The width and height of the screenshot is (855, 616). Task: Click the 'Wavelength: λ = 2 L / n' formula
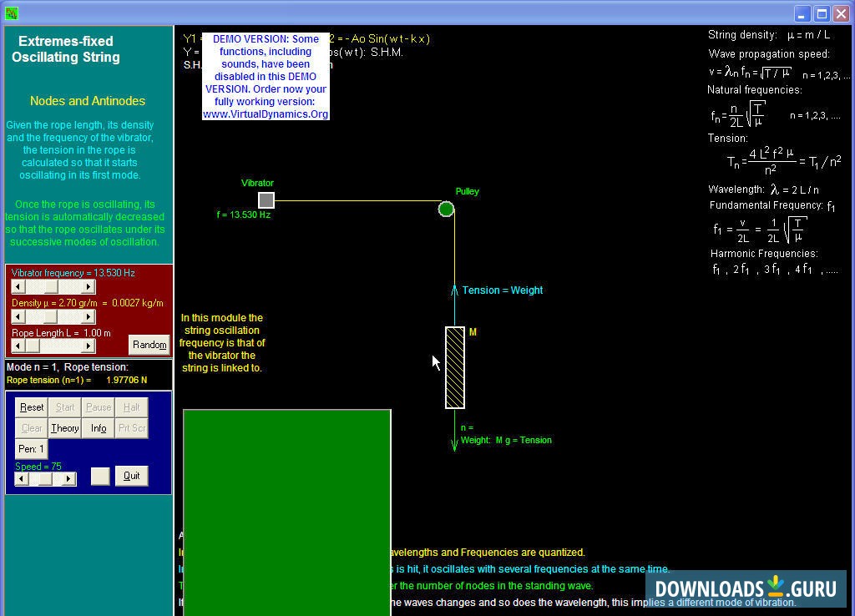763,189
